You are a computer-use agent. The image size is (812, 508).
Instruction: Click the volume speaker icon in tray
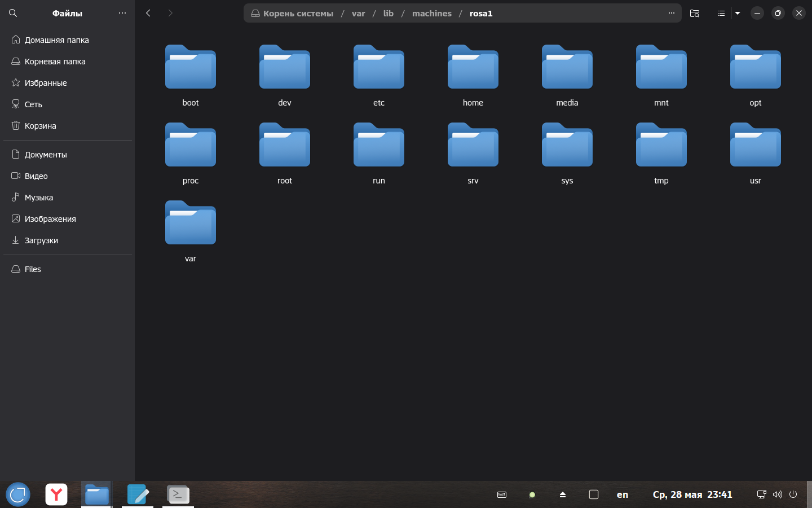coord(777,494)
